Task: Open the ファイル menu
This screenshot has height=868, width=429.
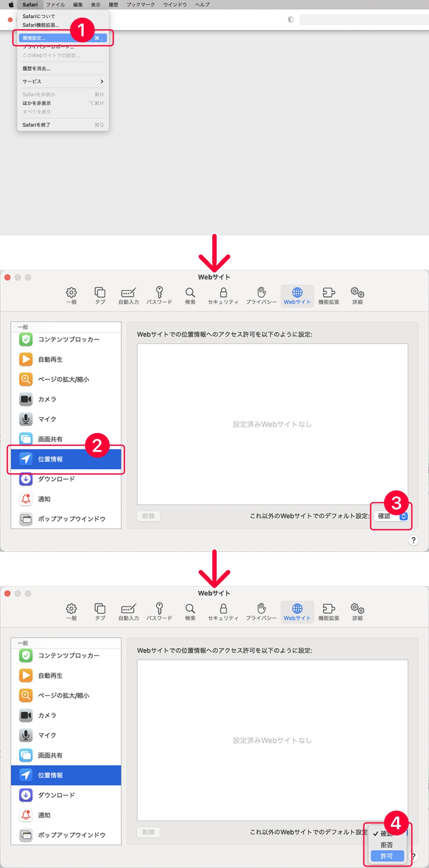Action: pyautogui.click(x=55, y=5)
